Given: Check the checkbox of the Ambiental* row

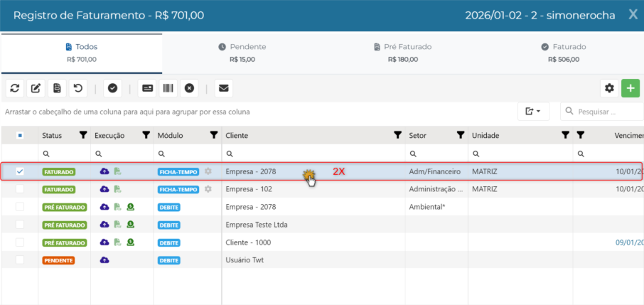Looking at the screenshot, I should [19, 207].
